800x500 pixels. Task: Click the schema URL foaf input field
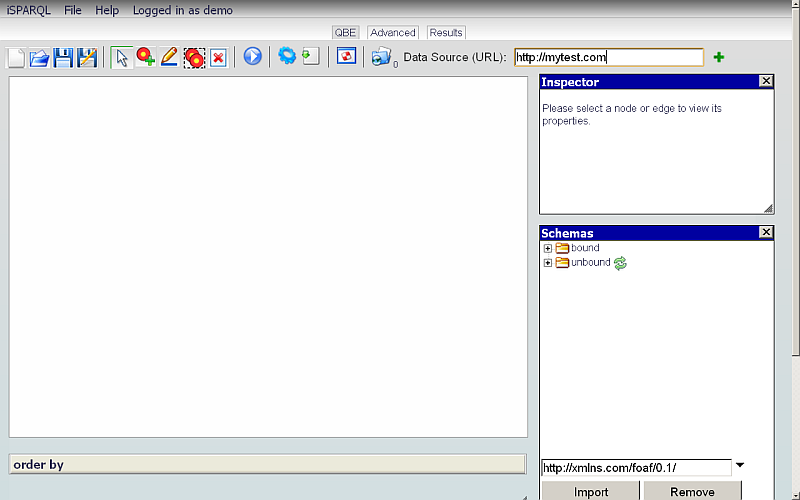click(x=636, y=468)
